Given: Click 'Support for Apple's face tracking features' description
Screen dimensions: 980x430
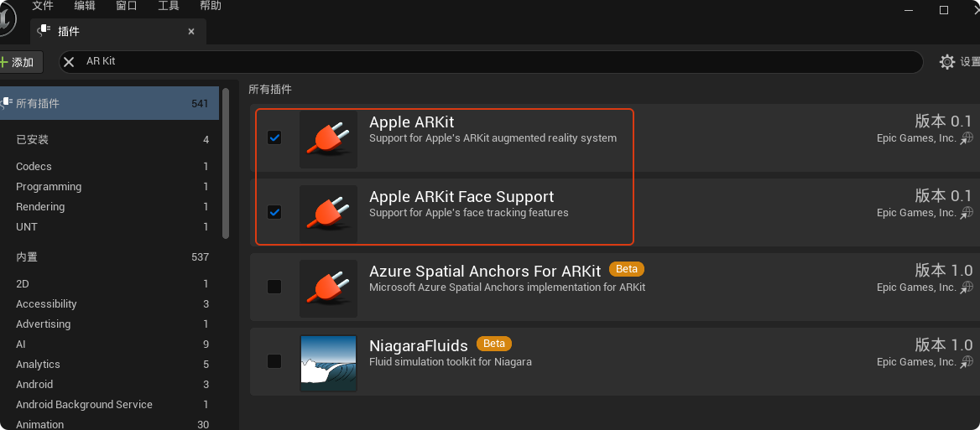Looking at the screenshot, I should point(469,213).
